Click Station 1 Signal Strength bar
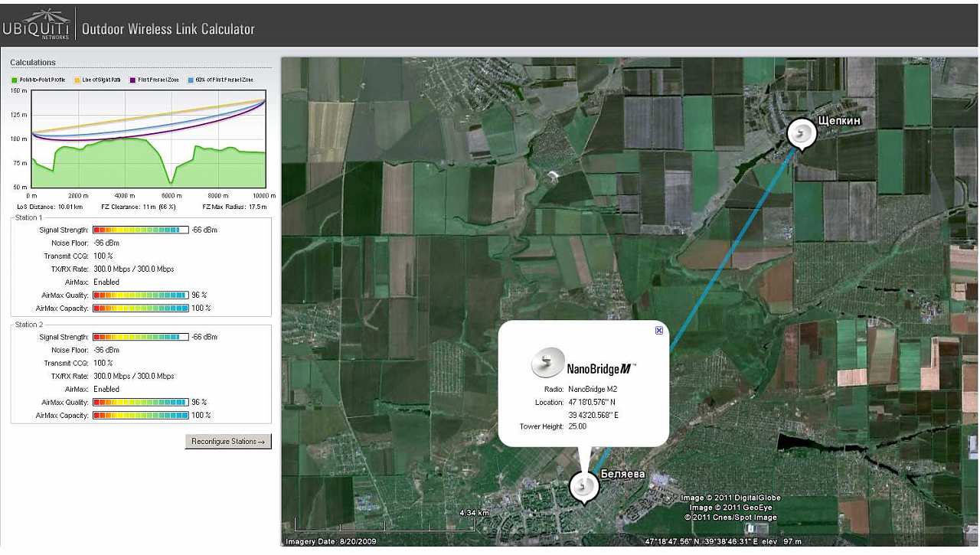The width and height of the screenshot is (980, 555). [x=140, y=230]
